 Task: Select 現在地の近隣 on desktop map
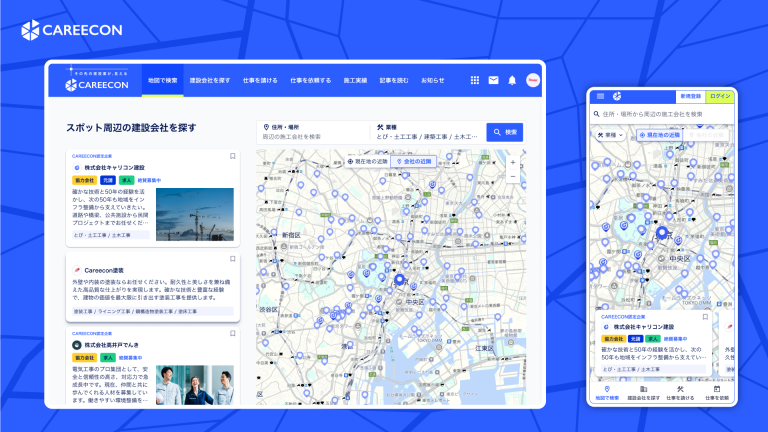click(x=367, y=161)
